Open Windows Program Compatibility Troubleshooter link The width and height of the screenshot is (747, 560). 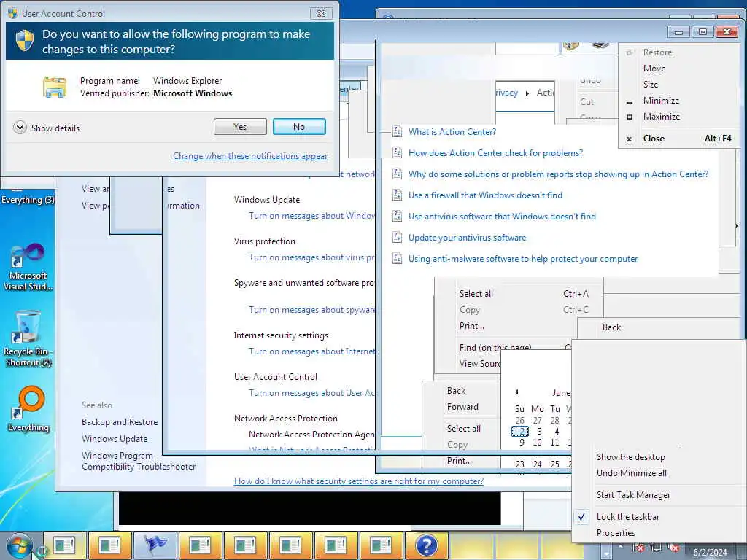tap(139, 461)
